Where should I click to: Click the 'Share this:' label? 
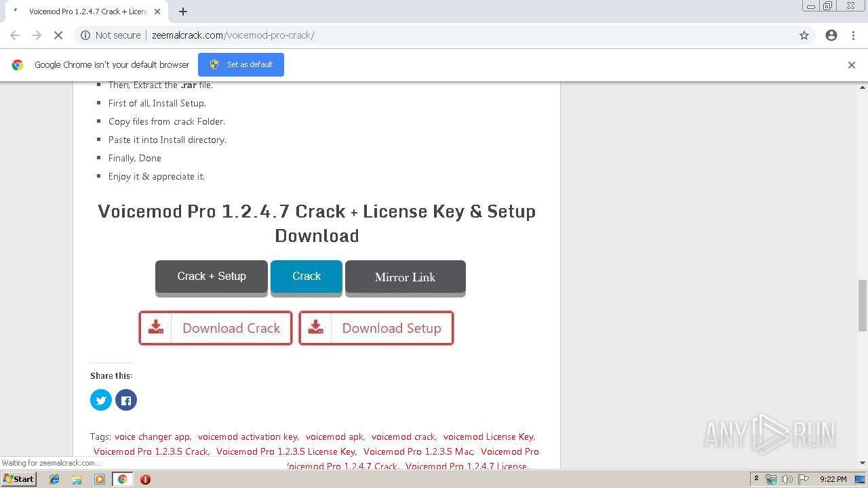pyautogui.click(x=111, y=375)
